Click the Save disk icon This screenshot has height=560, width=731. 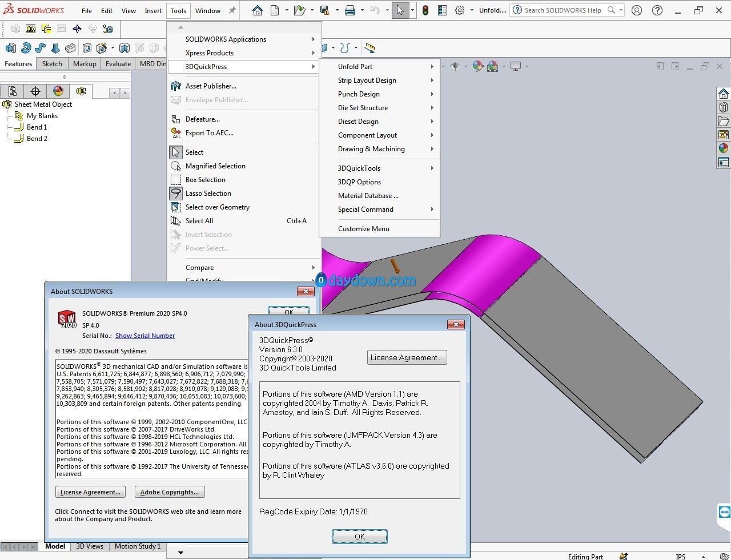click(324, 10)
